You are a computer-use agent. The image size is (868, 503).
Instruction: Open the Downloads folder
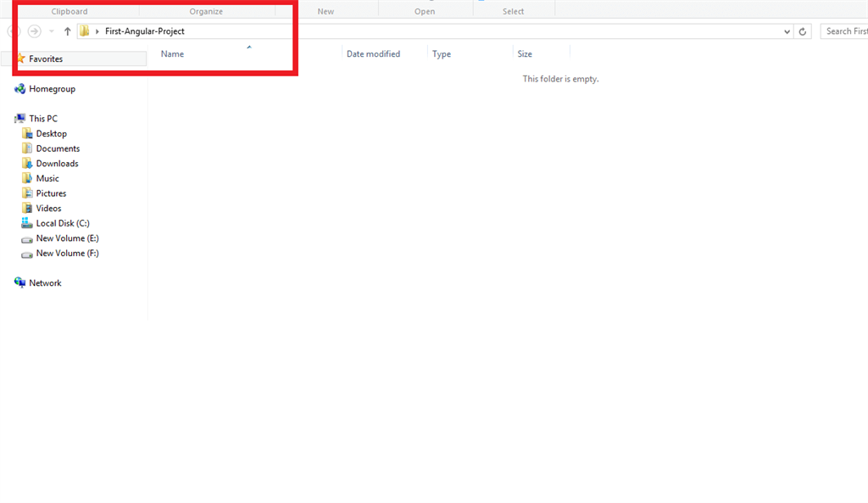click(56, 163)
